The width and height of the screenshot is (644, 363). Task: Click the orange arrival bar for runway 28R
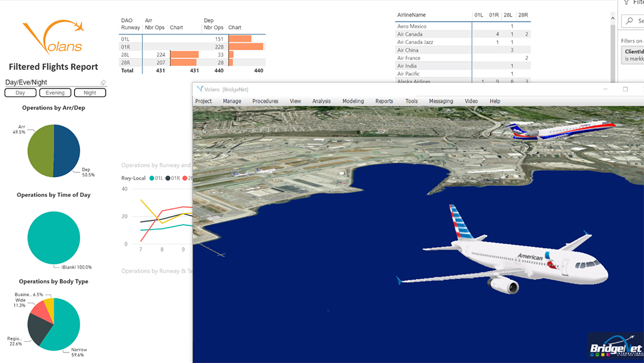click(x=183, y=62)
